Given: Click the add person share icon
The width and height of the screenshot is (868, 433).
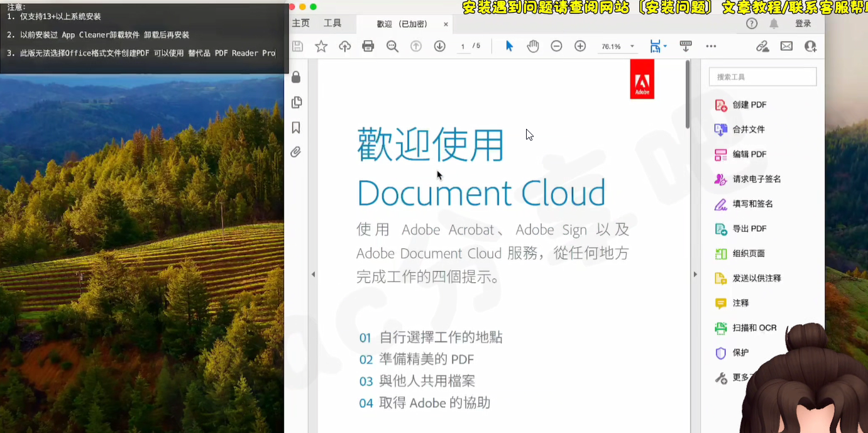Looking at the screenshot, I should [x=810, y=46].
